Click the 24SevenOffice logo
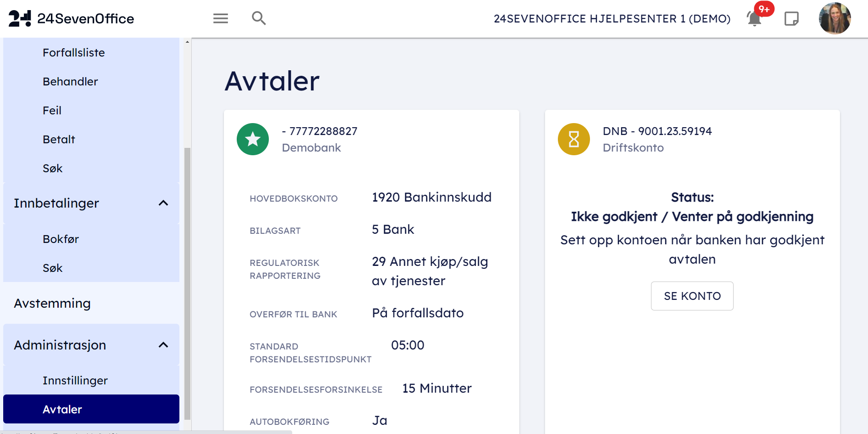 (72, 18)
